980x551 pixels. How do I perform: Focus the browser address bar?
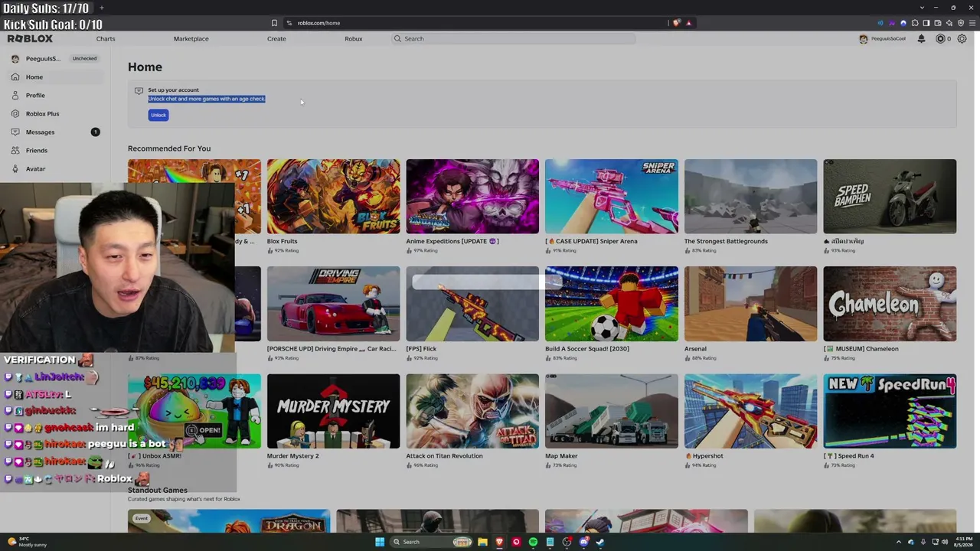pyautogui.click(x=475, y=23)
